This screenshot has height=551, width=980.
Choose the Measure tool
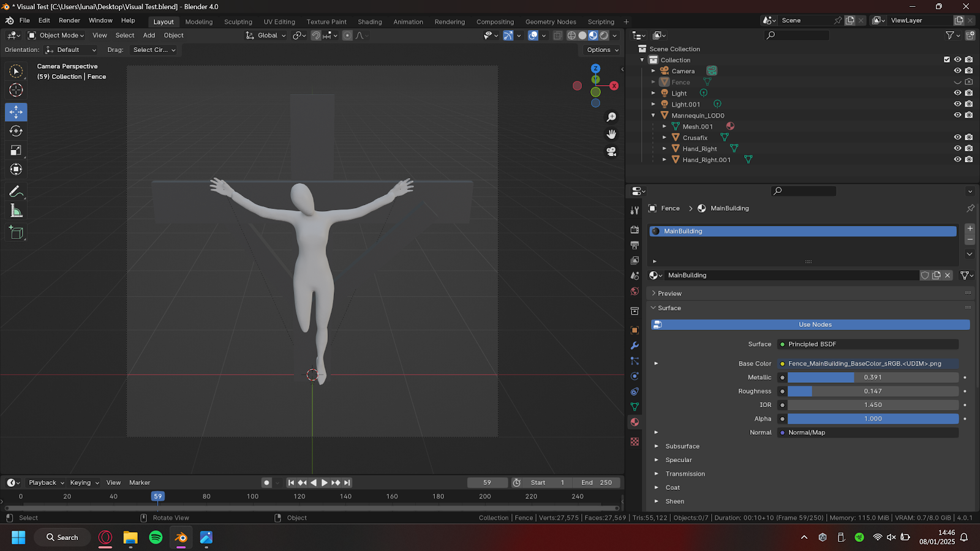point(17,212)
